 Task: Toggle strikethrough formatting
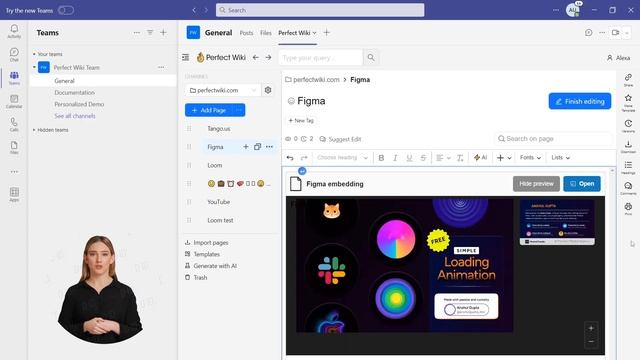point(423,158)
